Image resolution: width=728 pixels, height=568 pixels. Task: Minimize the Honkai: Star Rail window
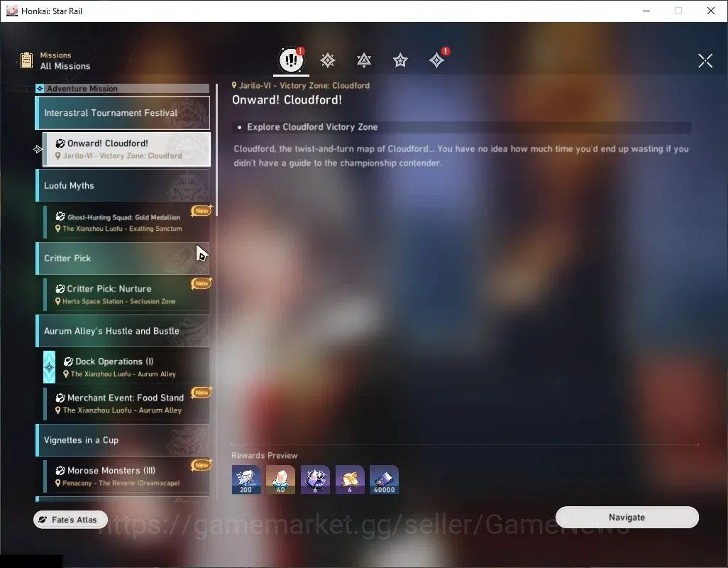point(646,11)
